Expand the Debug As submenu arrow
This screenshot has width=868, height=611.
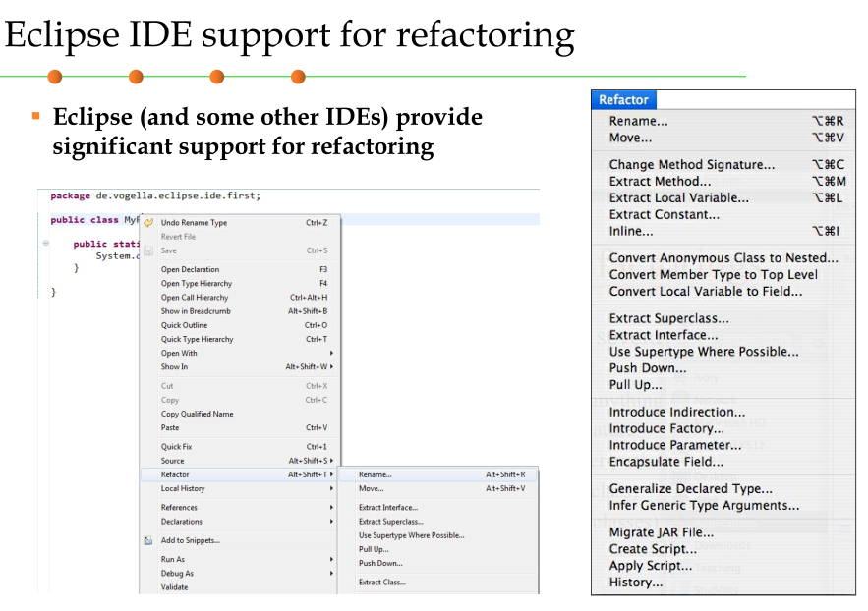pos(331,574)
